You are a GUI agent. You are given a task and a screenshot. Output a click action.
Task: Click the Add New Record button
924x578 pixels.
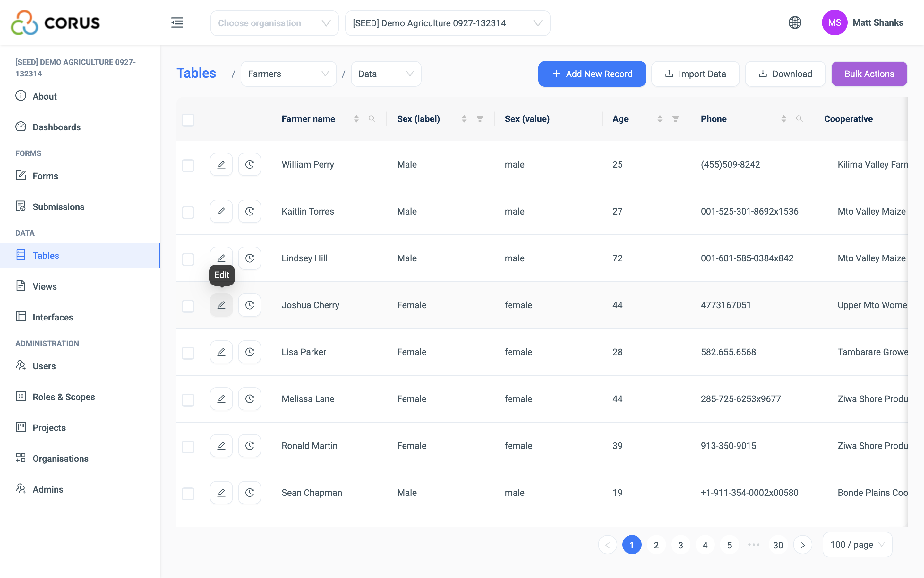click(x=592, y=74)
